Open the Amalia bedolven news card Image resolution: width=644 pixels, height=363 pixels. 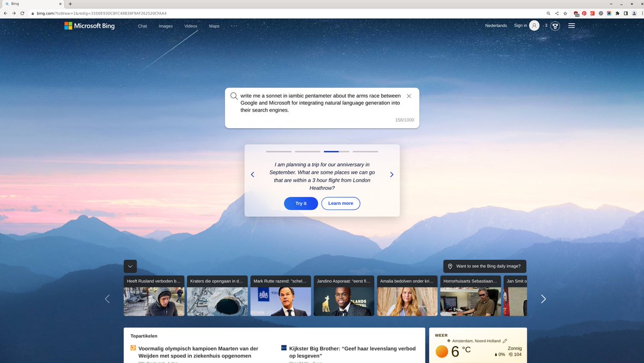tap(407, 296)
